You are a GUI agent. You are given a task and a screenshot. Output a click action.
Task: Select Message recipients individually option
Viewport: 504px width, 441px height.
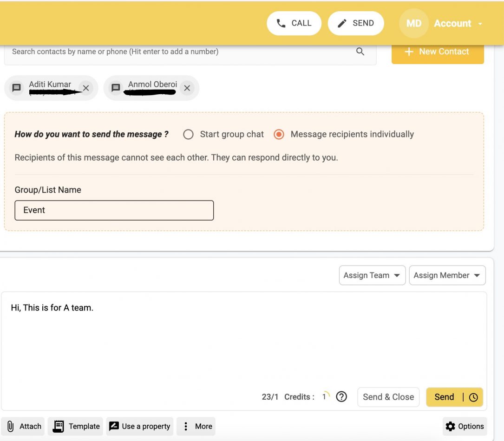[x=279, y=135]
